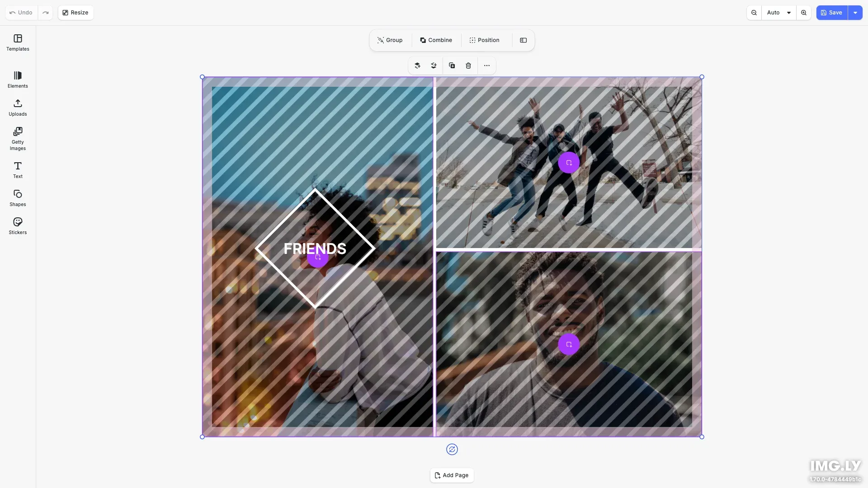The image size is (868, 488).
Task: Toggle the inspector sidebar panel
Action: (523, 40)
